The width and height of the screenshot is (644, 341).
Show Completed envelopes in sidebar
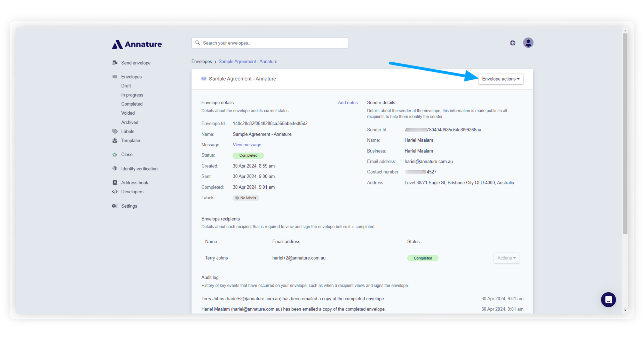tap(132, 104)
